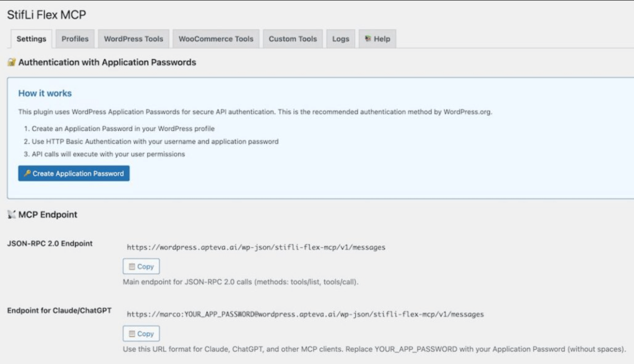Viewport: 634px width, 364px height.
Task: Click step 2 'Use HTTP Basic Authentication' text
Action: [155, 142]
